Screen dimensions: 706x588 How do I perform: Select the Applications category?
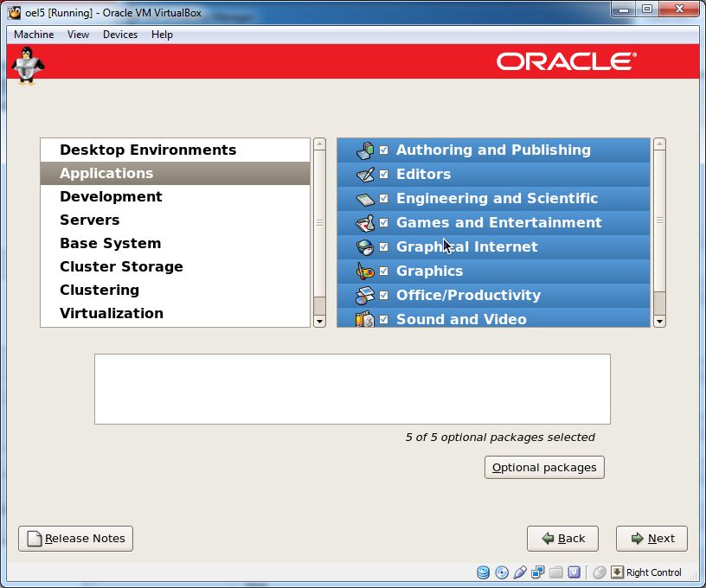[175, 174]
